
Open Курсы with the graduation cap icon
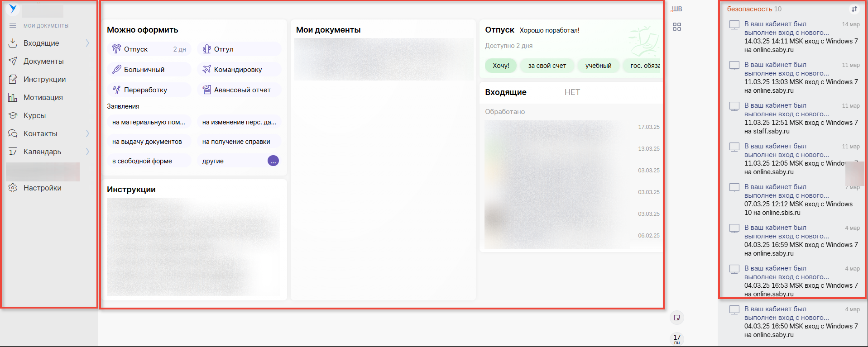pos(13,115)
